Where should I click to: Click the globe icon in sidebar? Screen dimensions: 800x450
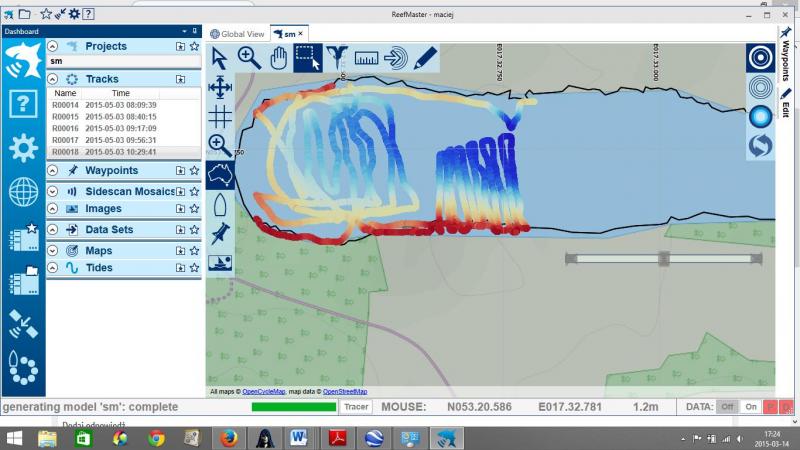(x=23, y=192)
